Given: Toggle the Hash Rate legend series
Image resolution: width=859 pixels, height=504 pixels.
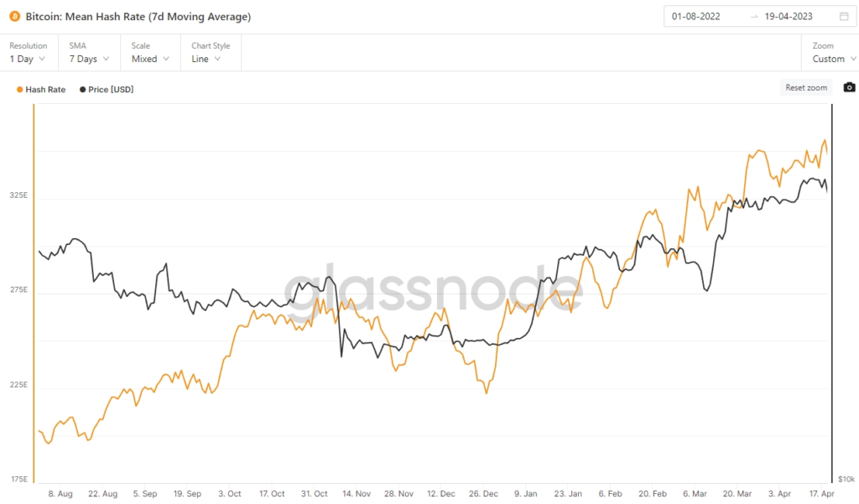Looking at the screenshot, I should pos(45,89).
